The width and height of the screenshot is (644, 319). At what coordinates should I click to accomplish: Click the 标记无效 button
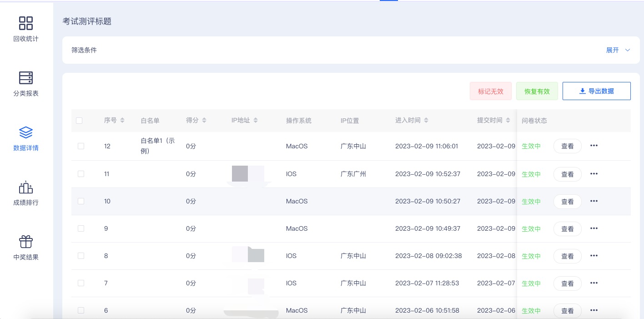491,91
